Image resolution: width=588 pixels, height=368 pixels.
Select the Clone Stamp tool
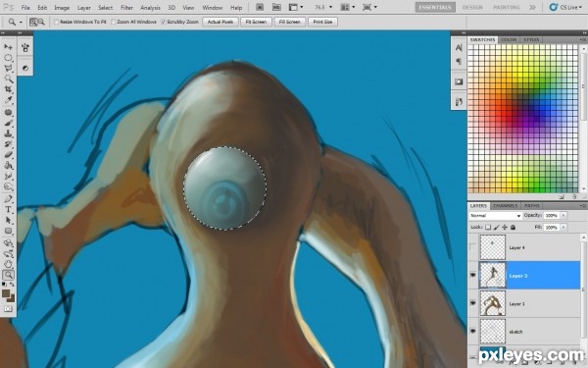[8, 133]
